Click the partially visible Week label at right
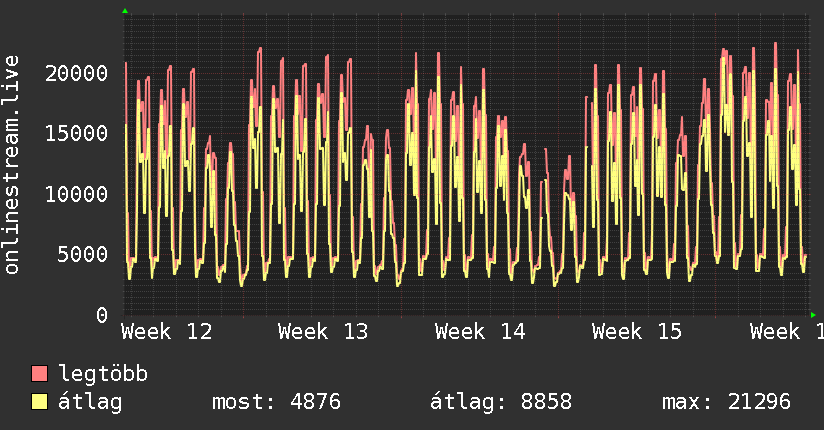The height and width of the screenshot is (430, 824). point(787,332)
